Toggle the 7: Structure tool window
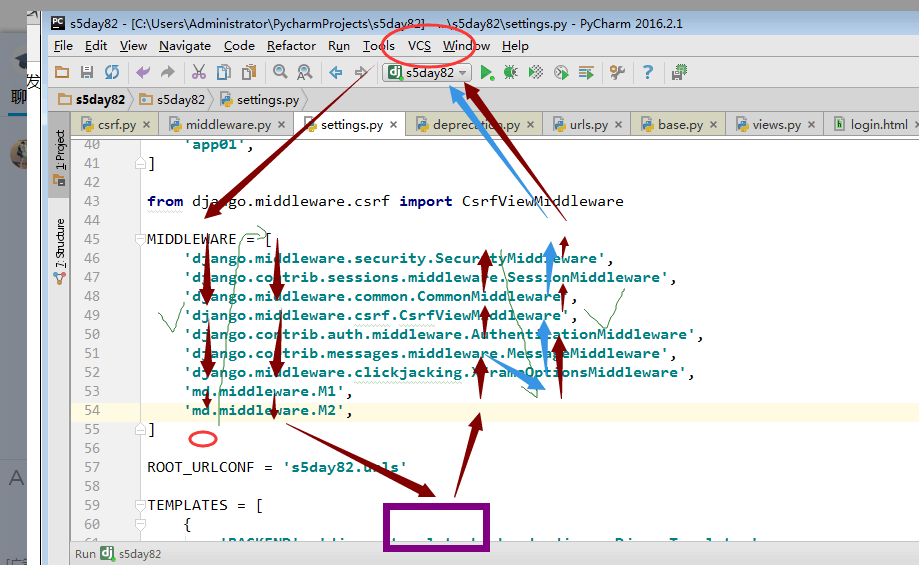The width and height of the screenshot is (919, 565). click(x=59, y=250)
